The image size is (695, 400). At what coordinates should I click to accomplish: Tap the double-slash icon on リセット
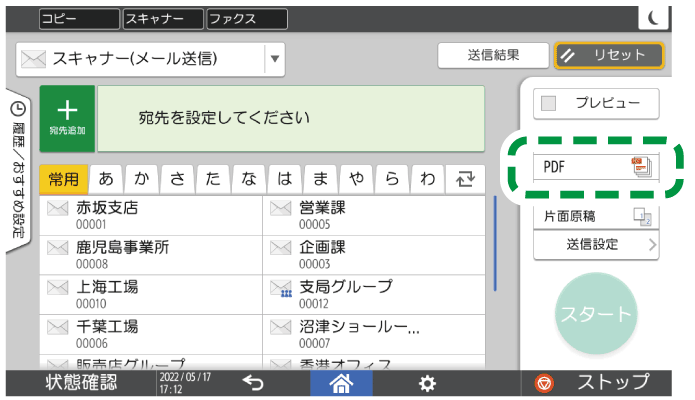pos(568,55)
